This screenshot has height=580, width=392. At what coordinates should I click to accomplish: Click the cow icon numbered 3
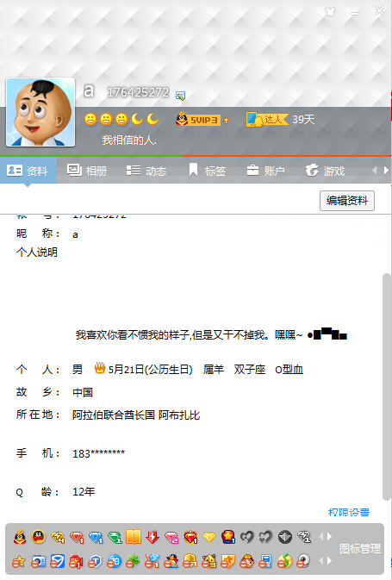click(208, 562)
